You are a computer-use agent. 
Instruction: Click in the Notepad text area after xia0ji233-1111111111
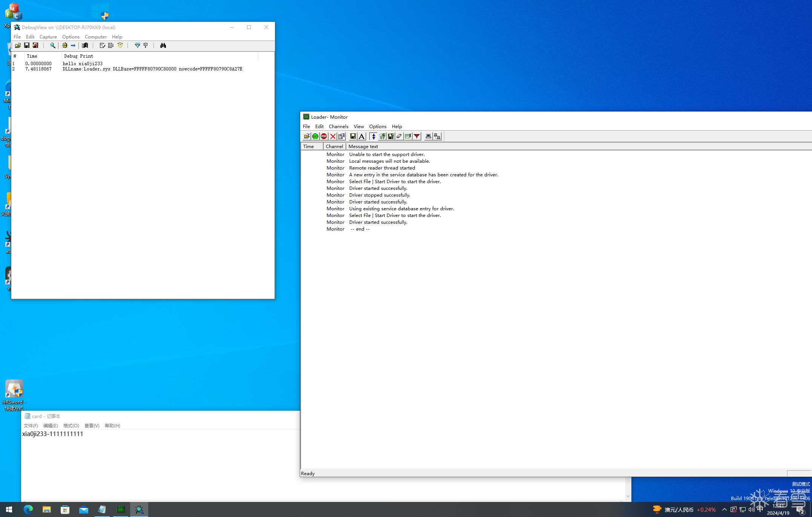point(84,434)
